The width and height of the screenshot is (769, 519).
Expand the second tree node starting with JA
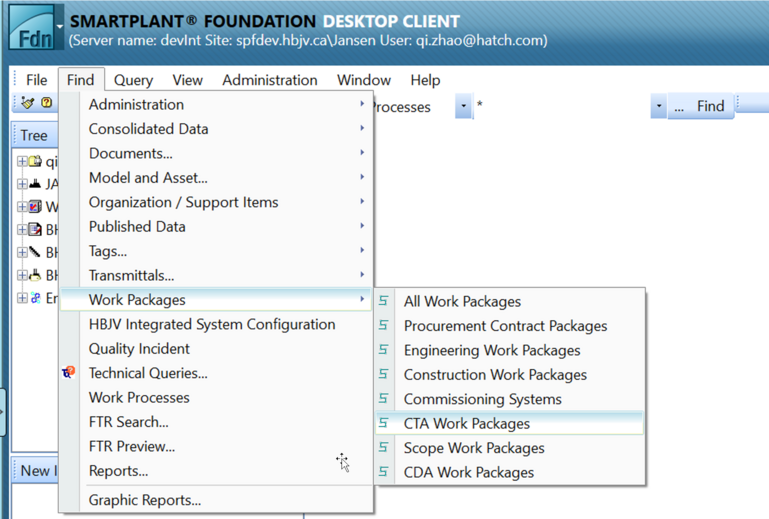(x=22, y=184)
